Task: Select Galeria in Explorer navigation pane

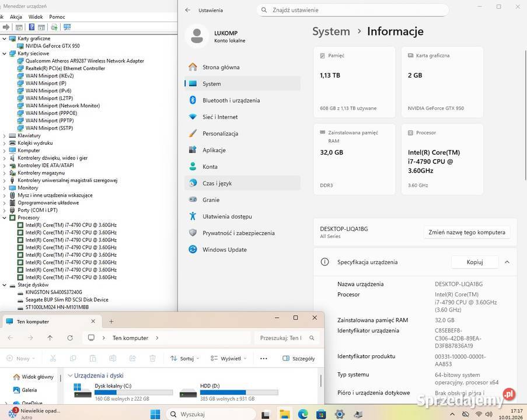Action: (x=25, y=390)
